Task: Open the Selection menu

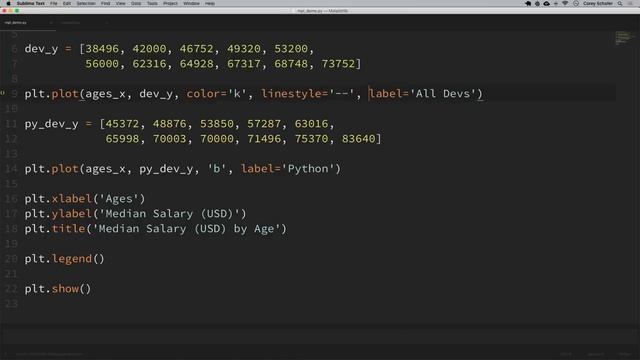Action: 86,3
